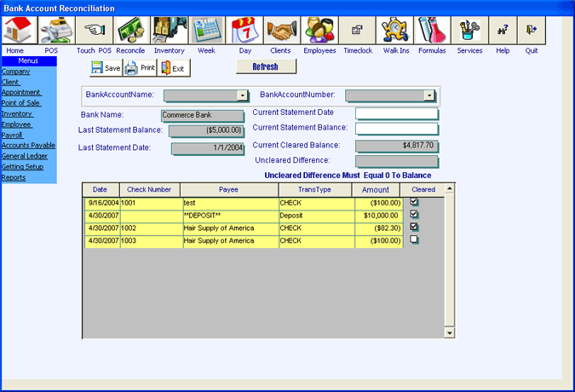Open the Services tools cup icon
This screenshot has width=575, height=392.
click(x=469, y=31)
